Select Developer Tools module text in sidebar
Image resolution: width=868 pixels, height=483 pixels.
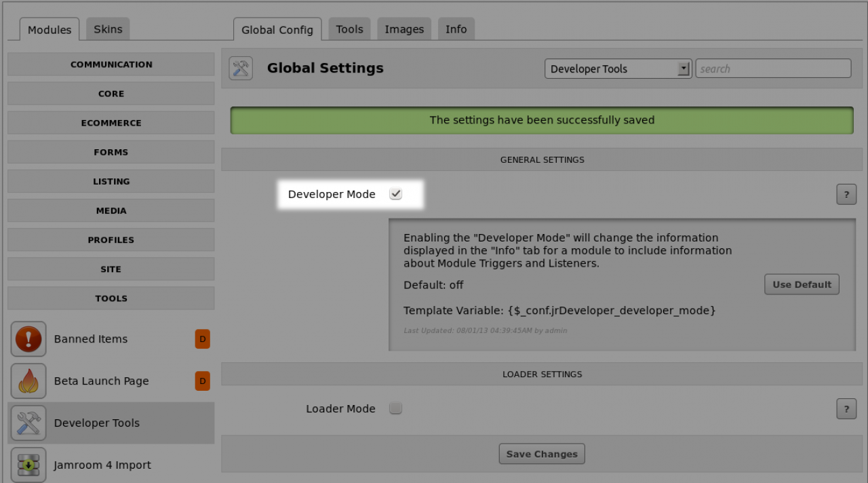click(97, 423)
